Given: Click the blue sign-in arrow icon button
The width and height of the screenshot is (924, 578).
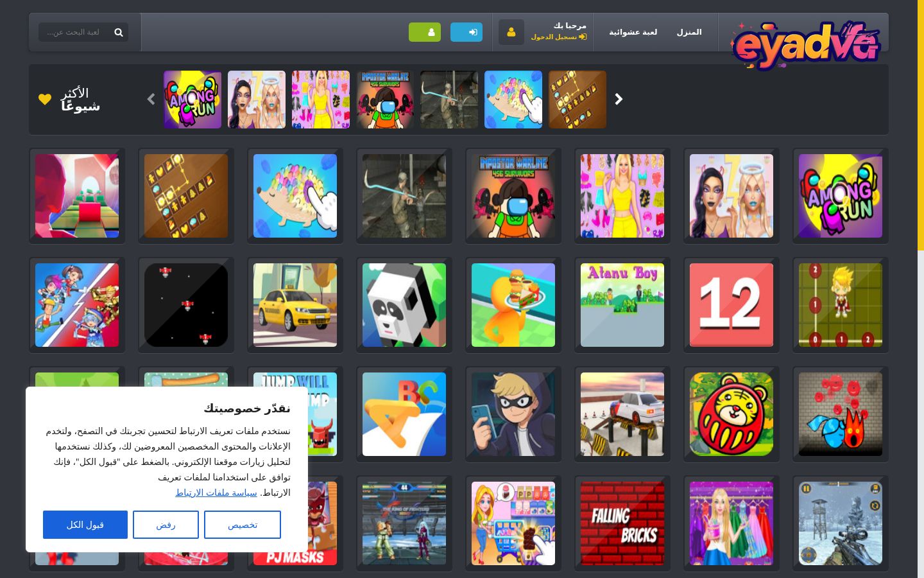Looking at the screenshot, I should 466,32.
